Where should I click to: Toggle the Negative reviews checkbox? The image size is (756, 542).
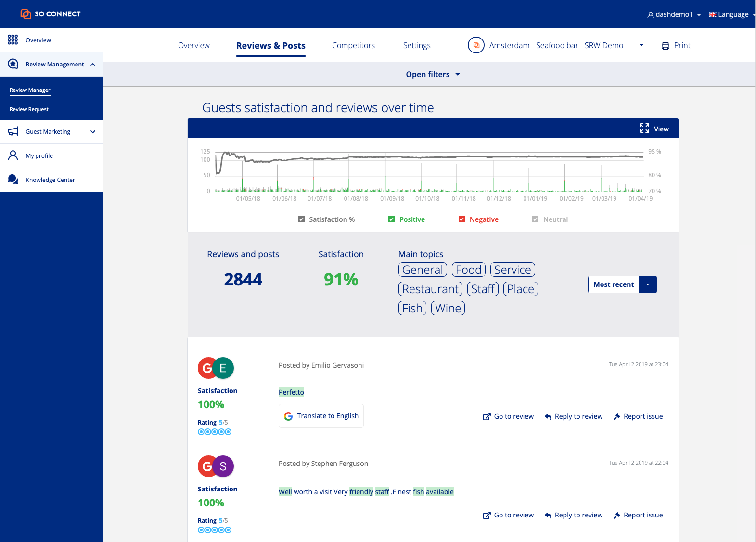[462, 219]
